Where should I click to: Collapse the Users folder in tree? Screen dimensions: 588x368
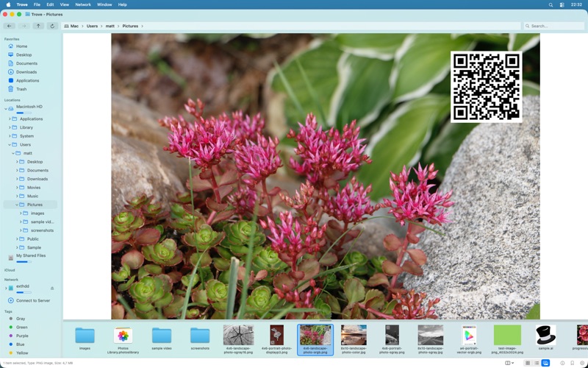(x=10, y=144)
